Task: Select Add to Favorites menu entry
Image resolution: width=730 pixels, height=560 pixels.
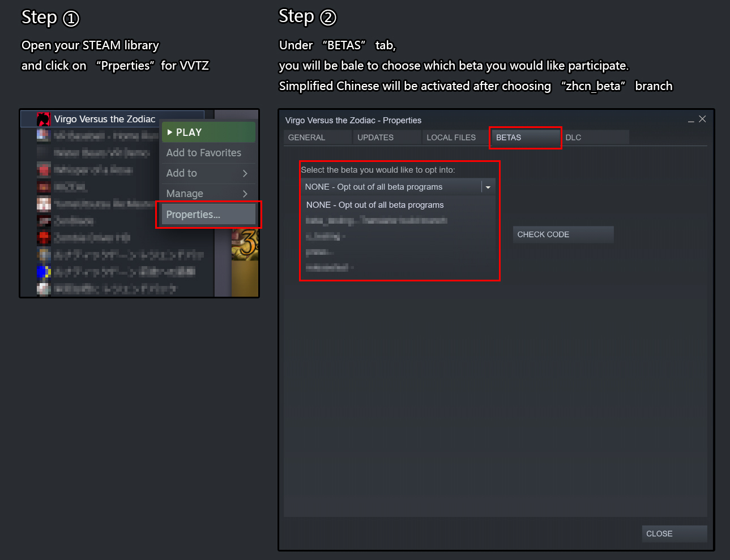Action: [x=204, y=153]
